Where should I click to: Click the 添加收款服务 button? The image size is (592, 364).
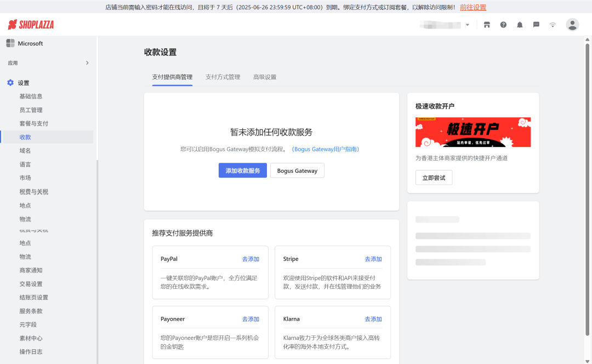pos(243,170)
